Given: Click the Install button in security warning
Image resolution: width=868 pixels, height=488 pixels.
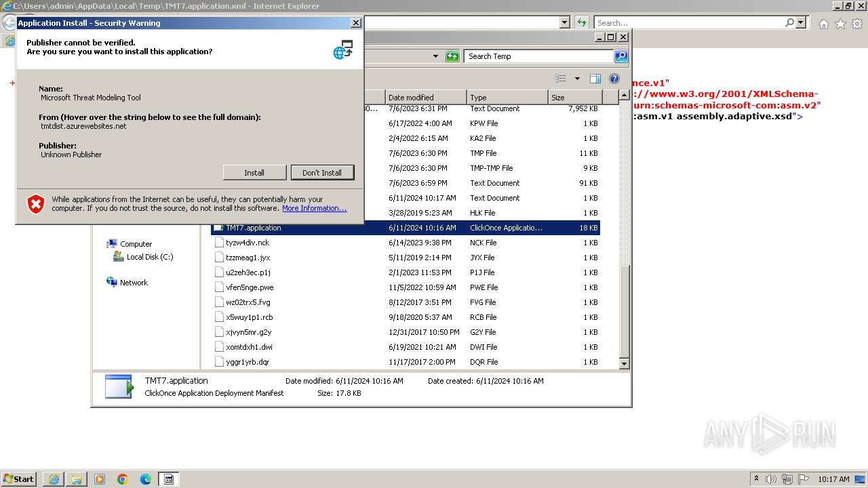Looking at the screenshot, I should [x=254, y=173].
